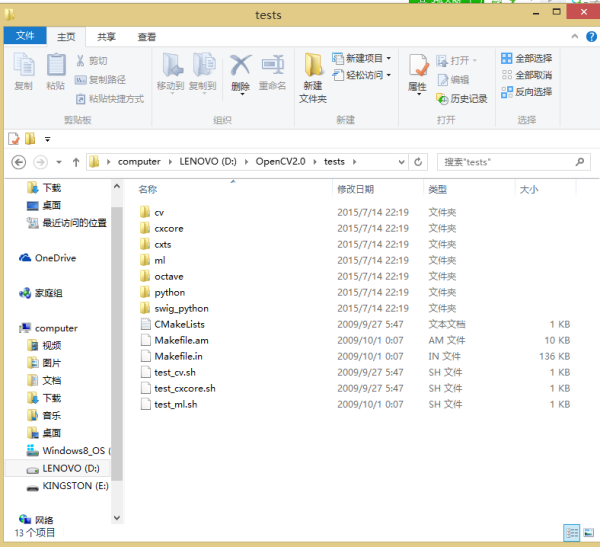Click the navigation pane scrollbar up arrow
The image size is (600, 547).
pyautogui.click(x=117, y=186)
